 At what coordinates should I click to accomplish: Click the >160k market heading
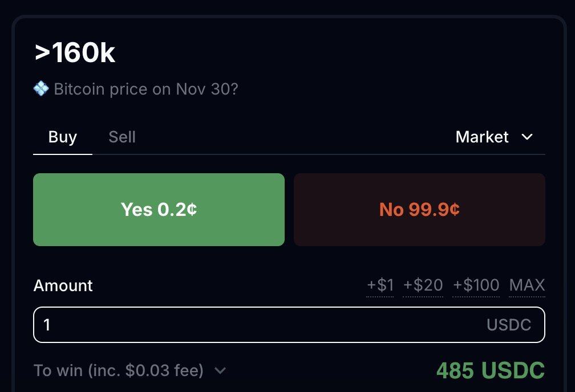(x=75, y=54)
